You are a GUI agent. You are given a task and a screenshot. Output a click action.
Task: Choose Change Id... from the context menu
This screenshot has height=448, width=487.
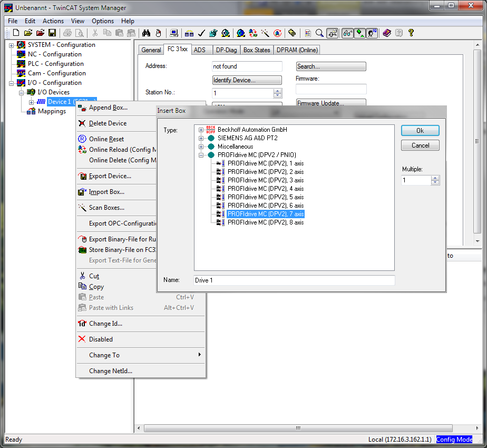click(140, 324)
